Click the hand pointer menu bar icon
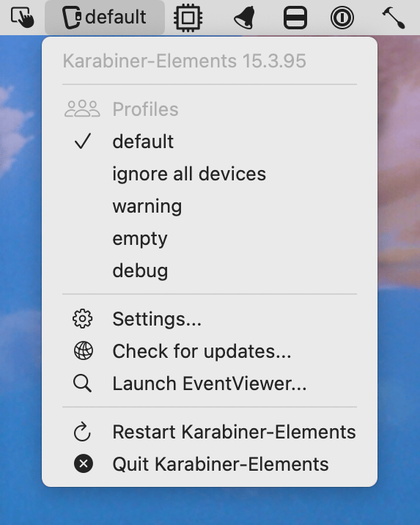Viewport: 420px width, 525px height. coord(23,18)
